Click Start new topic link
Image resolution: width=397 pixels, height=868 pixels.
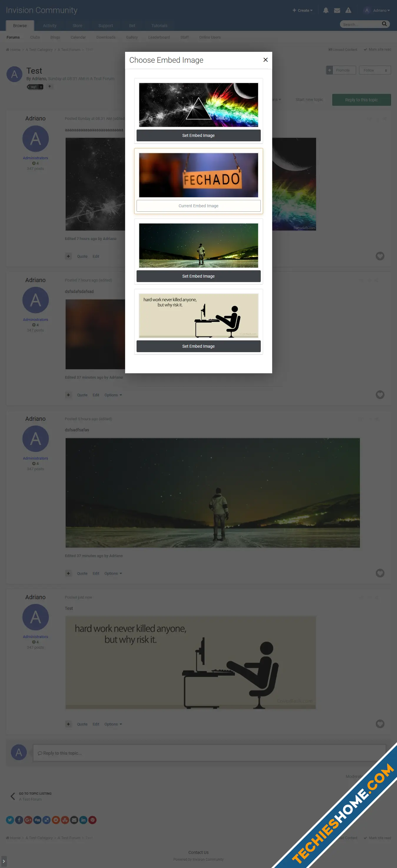[x=309, y=100]
